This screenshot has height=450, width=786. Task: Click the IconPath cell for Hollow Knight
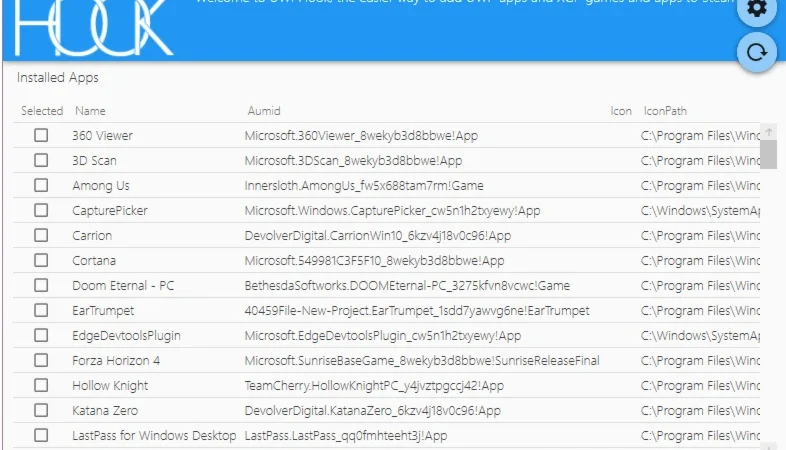click(700, 385)
